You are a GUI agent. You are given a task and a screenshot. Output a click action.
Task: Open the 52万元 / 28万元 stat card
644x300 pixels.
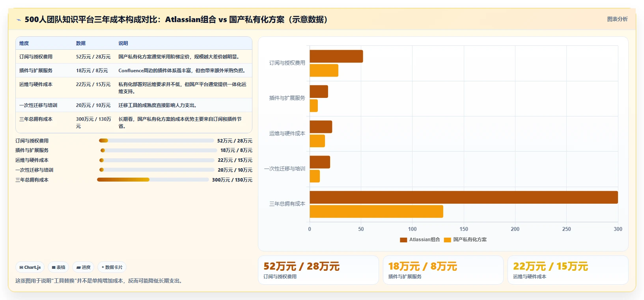pos(318,270)
